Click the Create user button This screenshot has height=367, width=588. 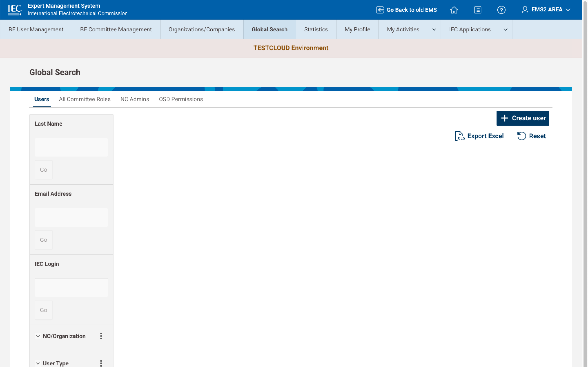click(523, 118)
